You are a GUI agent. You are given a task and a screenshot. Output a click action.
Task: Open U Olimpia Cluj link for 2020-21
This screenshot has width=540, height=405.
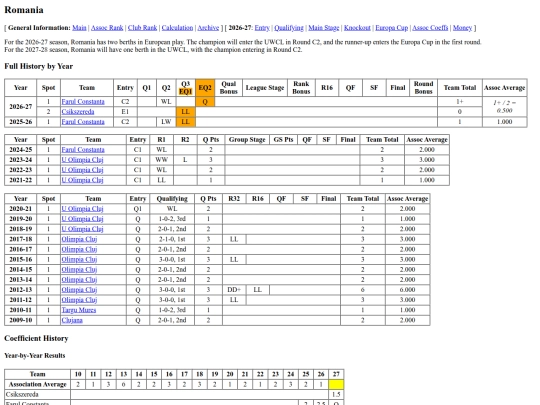click(82, 209)
